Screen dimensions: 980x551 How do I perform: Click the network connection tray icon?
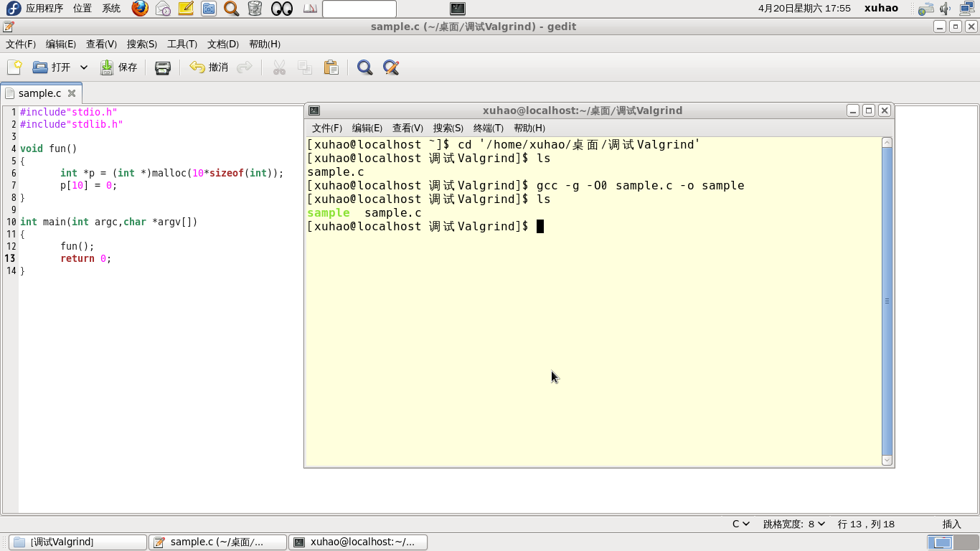click(x=966, y=9)
